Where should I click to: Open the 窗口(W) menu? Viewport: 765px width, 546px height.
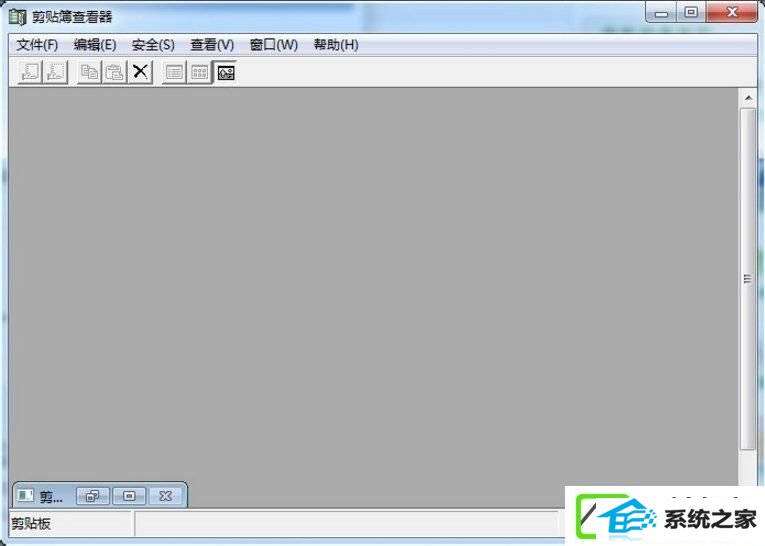coord(274,45)
